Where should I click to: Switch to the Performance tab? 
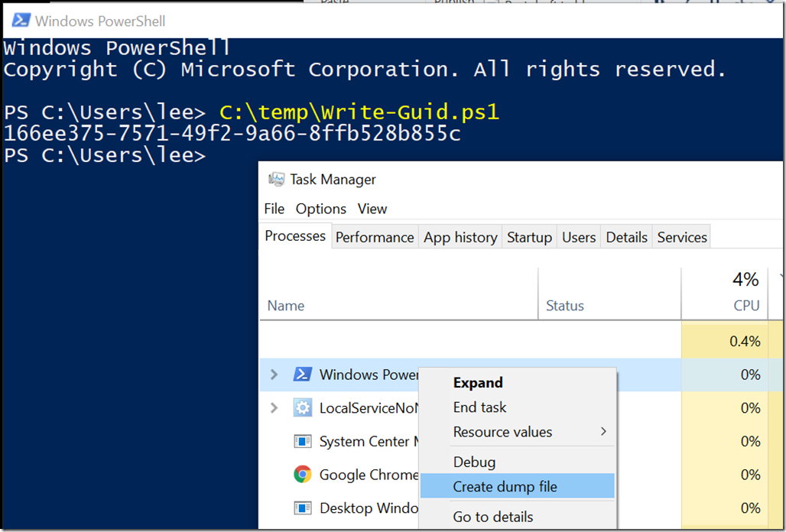click(375, 237)
